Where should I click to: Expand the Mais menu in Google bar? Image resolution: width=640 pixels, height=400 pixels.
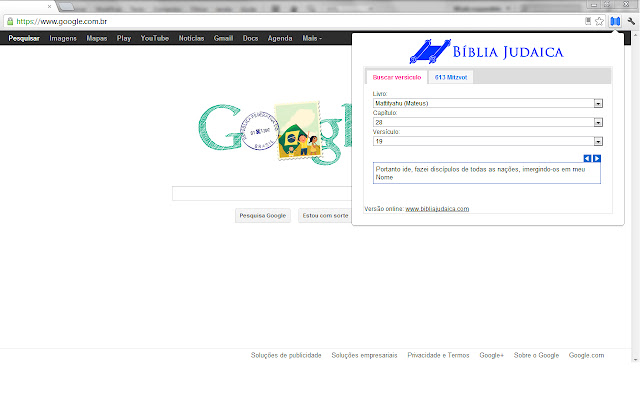tap(312, 38)
